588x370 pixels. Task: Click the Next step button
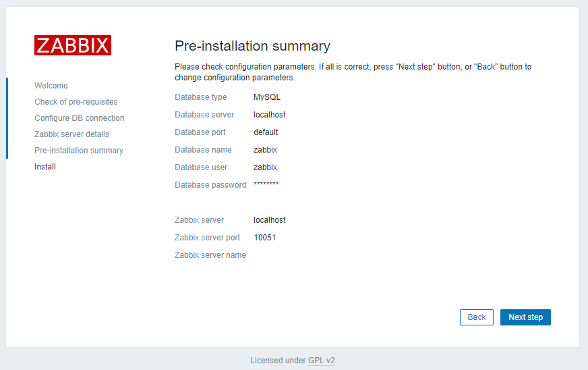tap(525, 317)
